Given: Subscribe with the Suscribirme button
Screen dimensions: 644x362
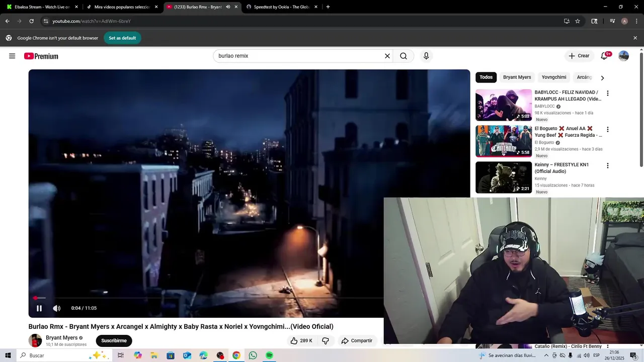Looking at the screenshot, I should (114, 340).
